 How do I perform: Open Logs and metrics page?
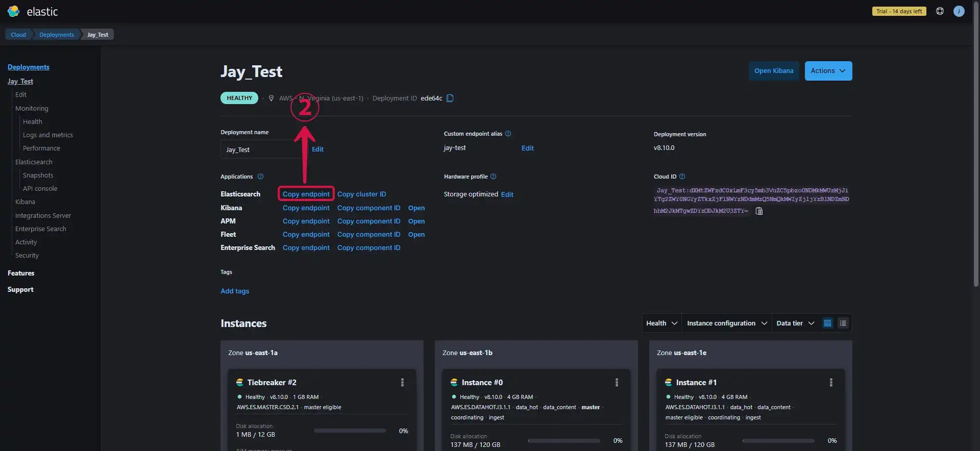[x=48, y=135]
